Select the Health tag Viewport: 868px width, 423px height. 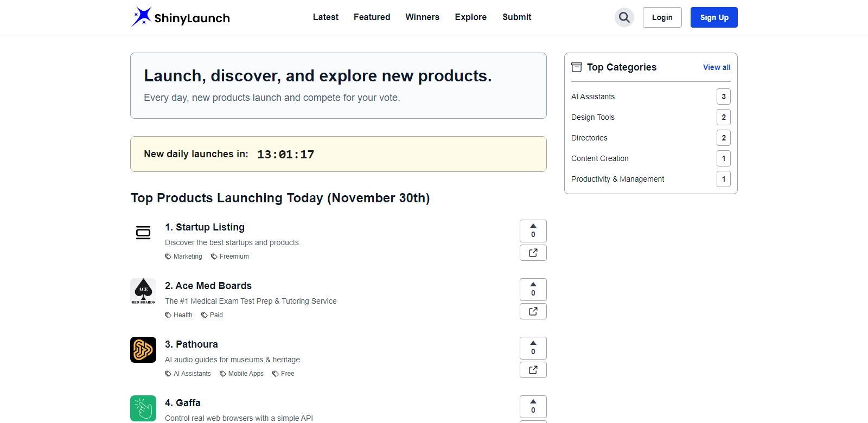click(178, 315)
